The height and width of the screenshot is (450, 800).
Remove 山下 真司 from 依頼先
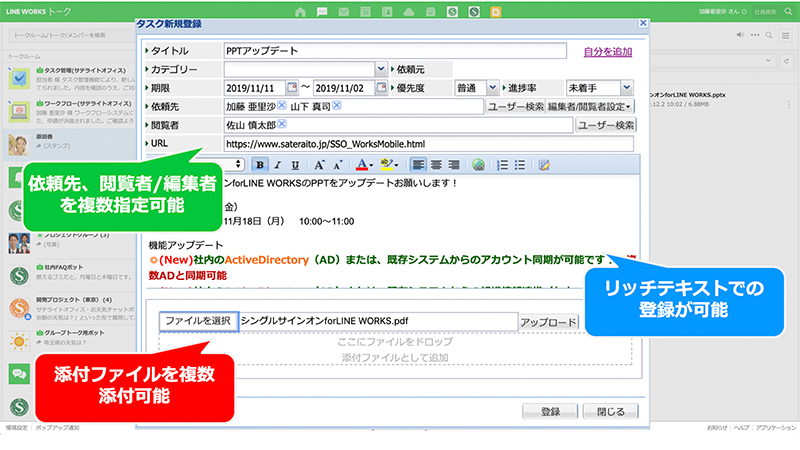337,105
